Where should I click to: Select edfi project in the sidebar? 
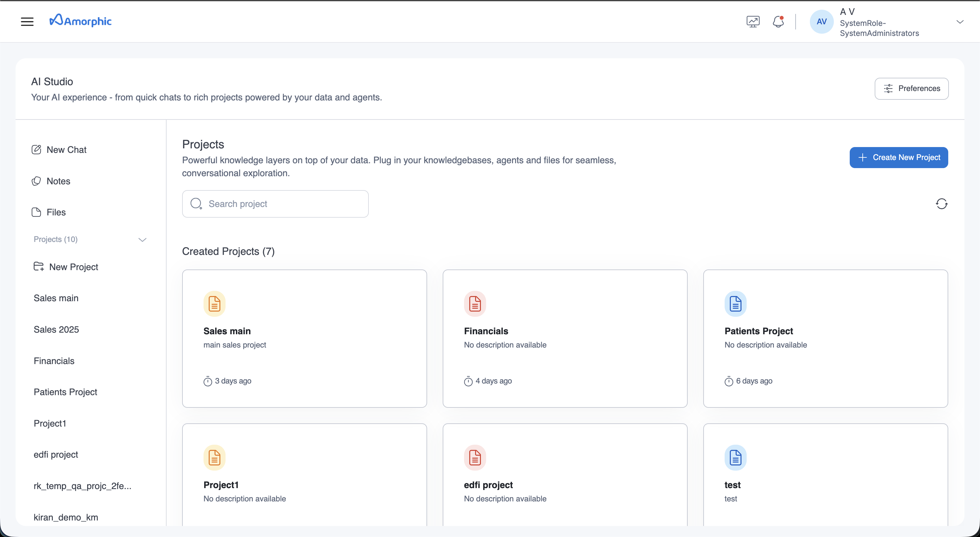point(55,454)
